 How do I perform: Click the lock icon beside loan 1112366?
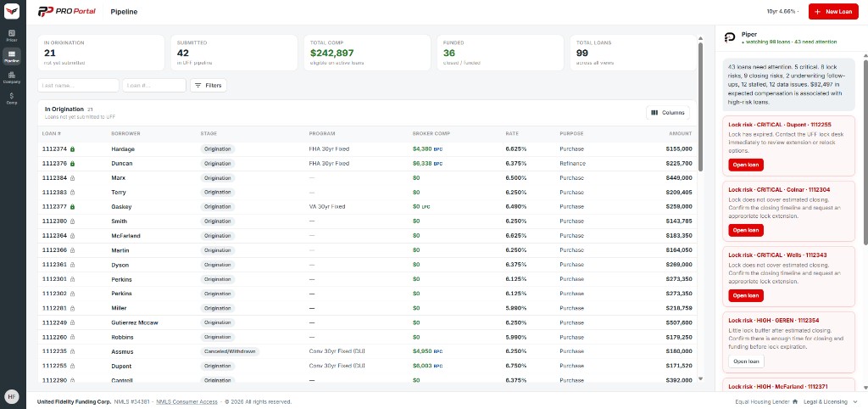pos(73,250)
